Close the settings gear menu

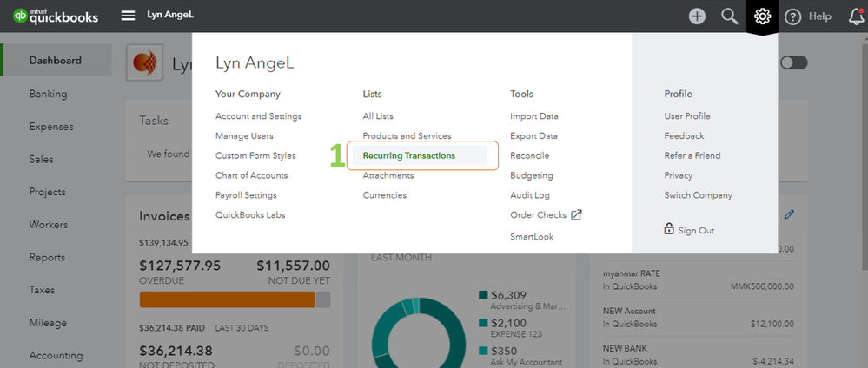(762, 16)
